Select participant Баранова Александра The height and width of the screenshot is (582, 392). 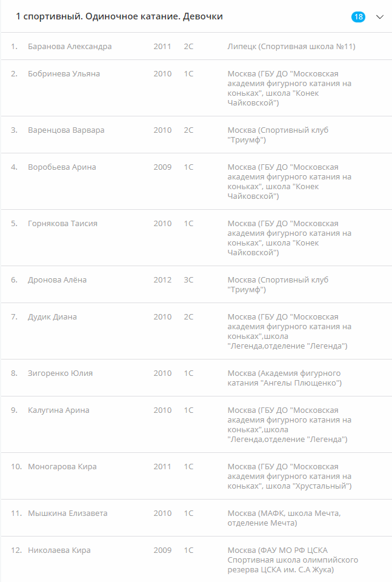(70, 47)
